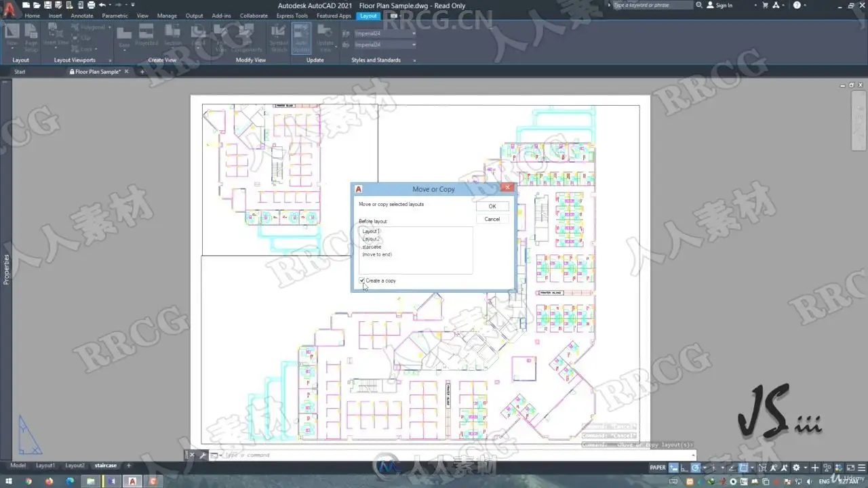Close the command line with its X icon
Screen dimensions: 868x488
[192, 455]
